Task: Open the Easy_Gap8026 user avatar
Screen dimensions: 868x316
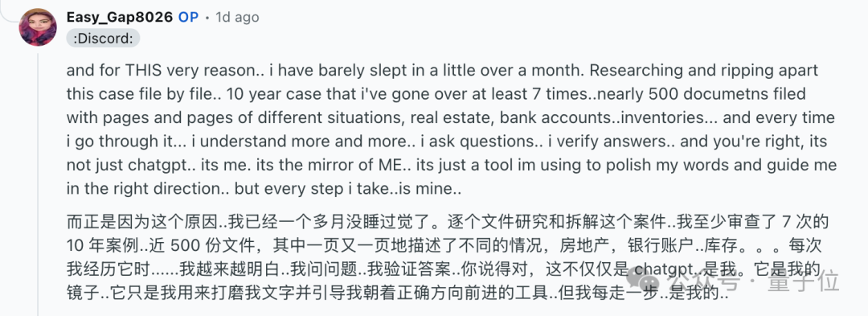Action: (x=38, y=27)
